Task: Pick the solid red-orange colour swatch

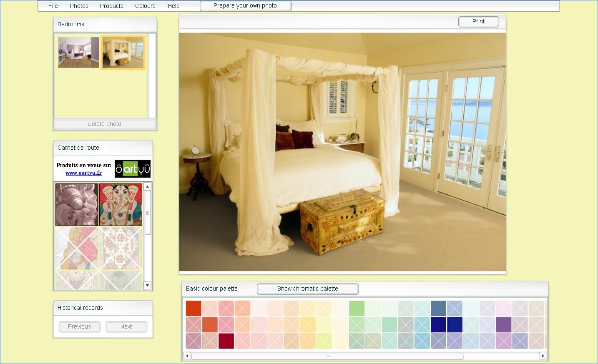Action: pyautogui.click(x=193, y=309)
